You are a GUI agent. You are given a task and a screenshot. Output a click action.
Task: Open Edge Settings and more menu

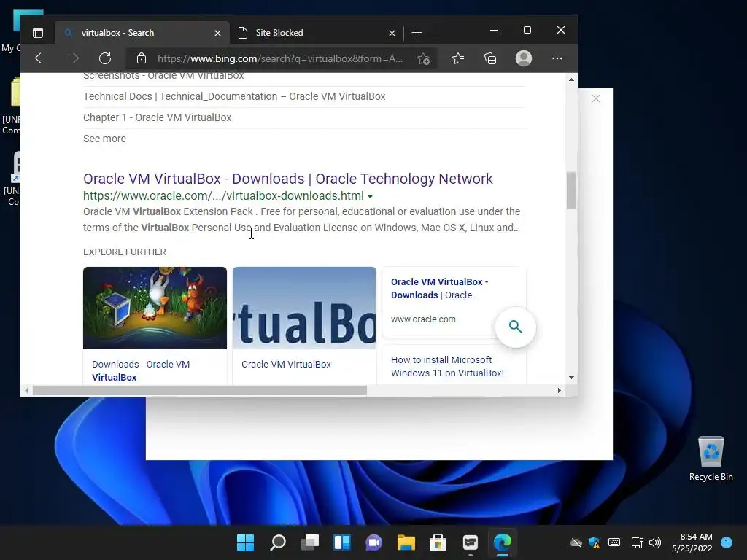click(x=557, y=58)
